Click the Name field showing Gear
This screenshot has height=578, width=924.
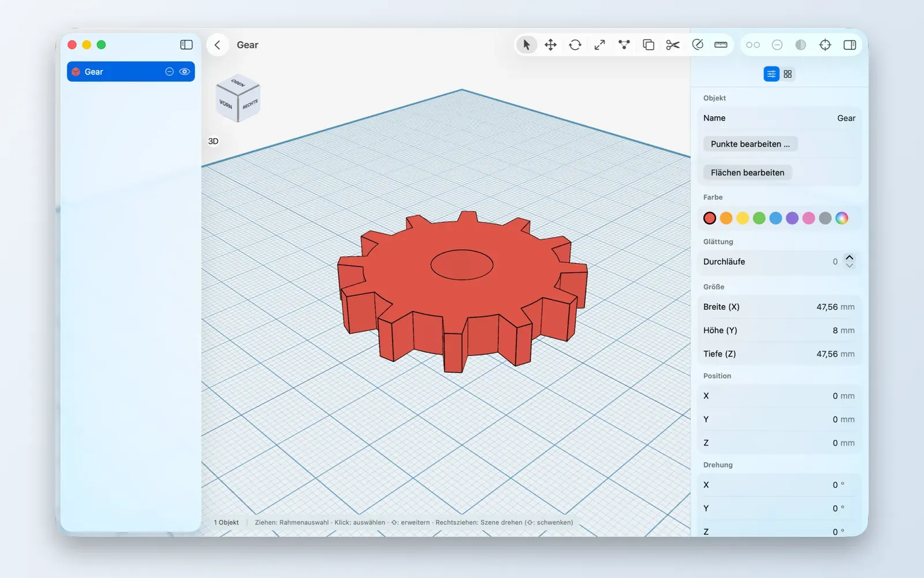[x=780, y=118]
